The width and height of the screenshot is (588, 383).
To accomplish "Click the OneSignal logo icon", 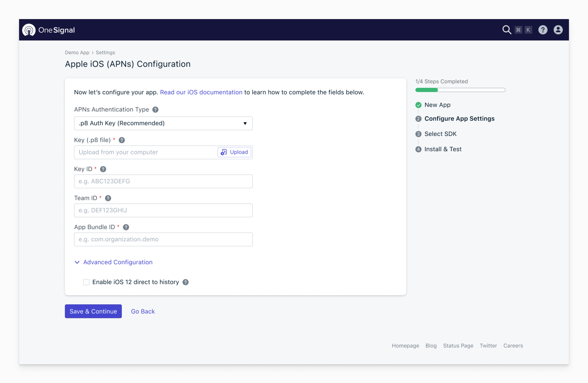I will pos(29,30).
